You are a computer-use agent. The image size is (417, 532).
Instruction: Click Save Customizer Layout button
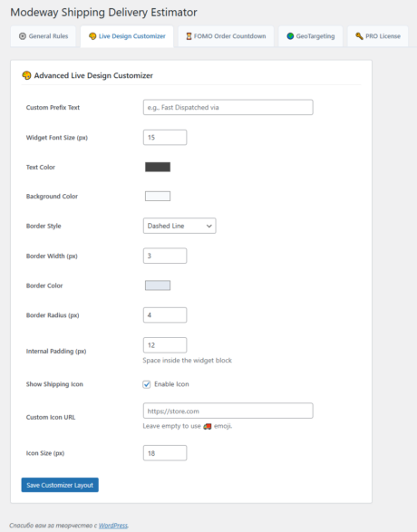60,485
